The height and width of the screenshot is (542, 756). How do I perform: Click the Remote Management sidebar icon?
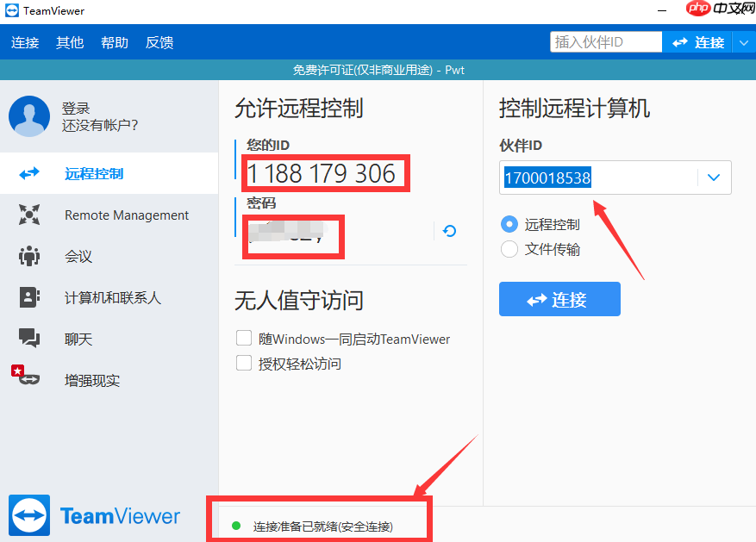[x=29, y=215]
